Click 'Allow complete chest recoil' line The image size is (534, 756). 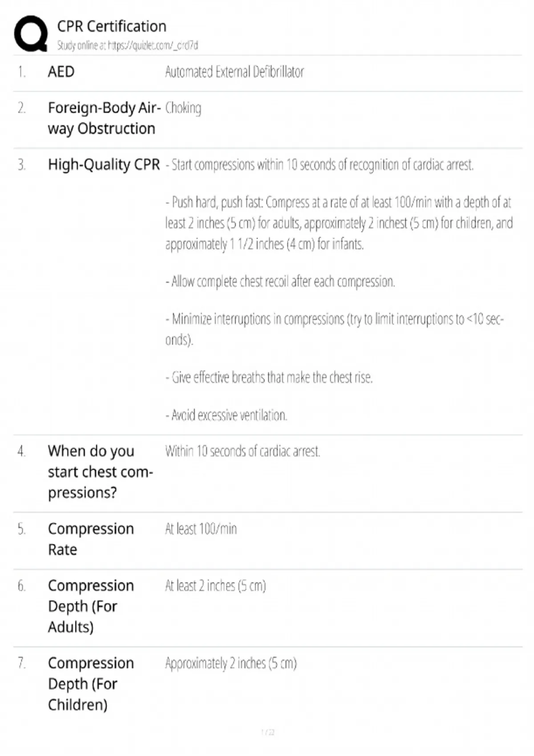click(x=280, y=281)
